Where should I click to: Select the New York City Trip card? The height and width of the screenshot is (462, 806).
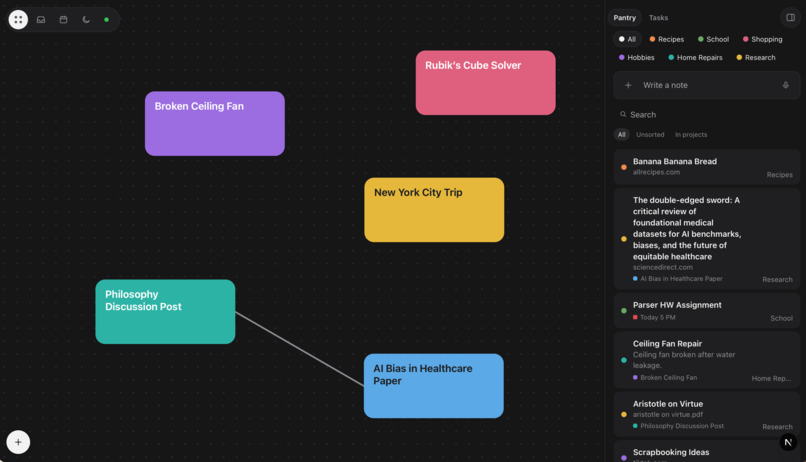point(434,210)
